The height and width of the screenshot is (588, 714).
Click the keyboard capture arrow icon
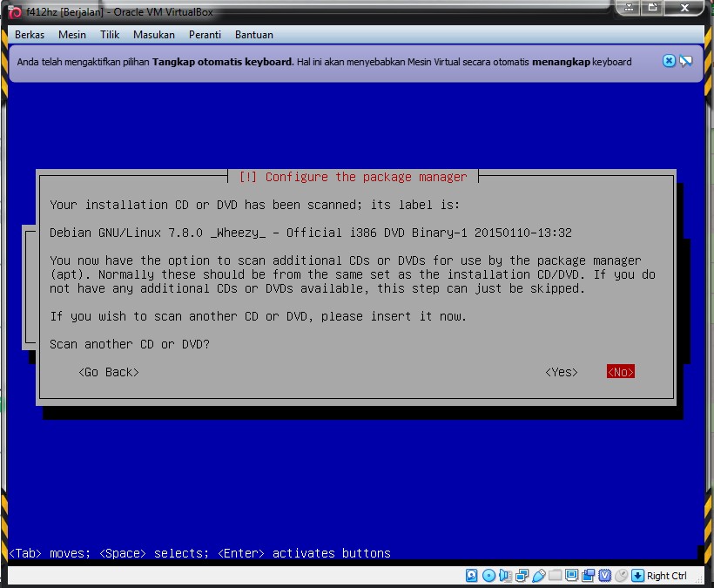point(637,576)
